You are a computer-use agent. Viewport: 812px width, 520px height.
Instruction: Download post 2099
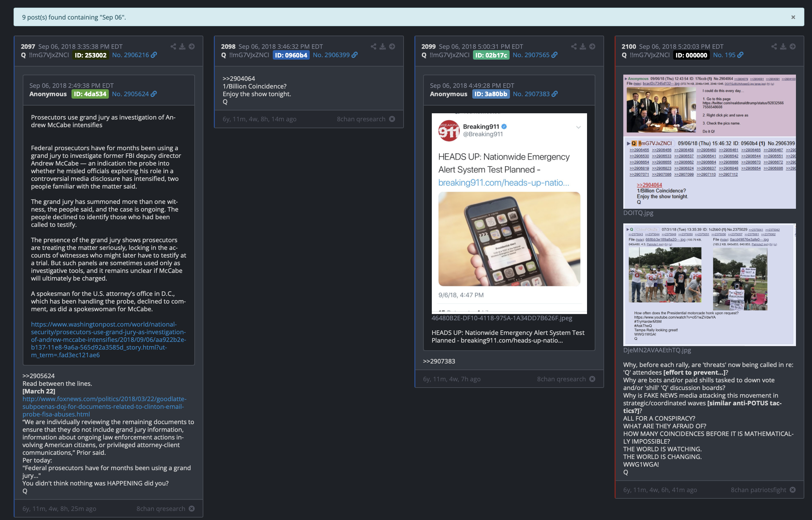point(583,46)
